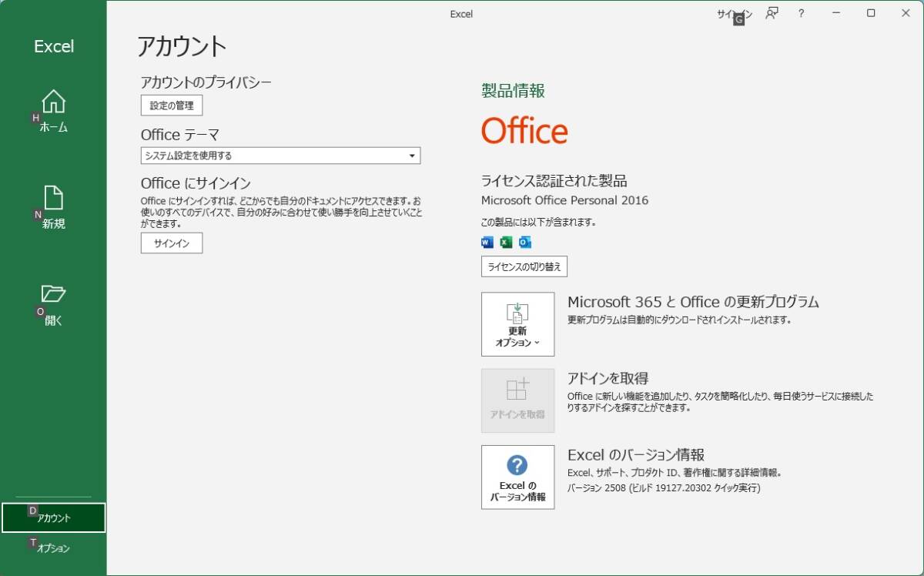Click サインイン link in the title bar
Viewport: 924px width, 576px height.
click(x=734, y=14)
